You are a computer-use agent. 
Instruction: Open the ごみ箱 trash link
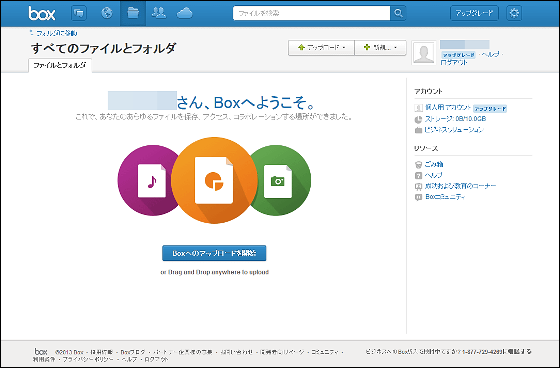pos(434,164)
